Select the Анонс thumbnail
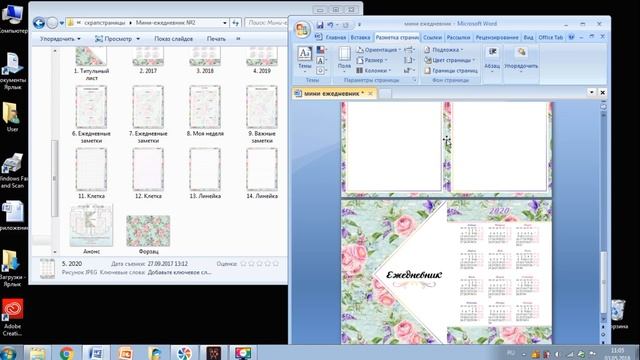This screenshot has height=360, width=640. 91,229
